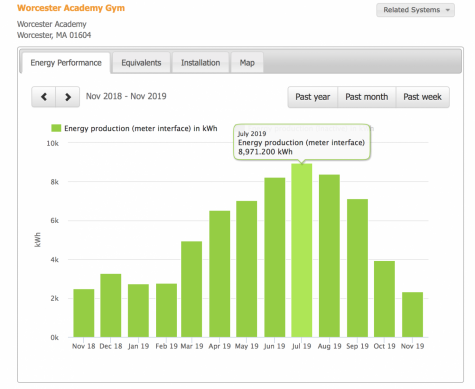Select the Apr 19 bar
Viewport: 475px width, 389px height.
220,274
